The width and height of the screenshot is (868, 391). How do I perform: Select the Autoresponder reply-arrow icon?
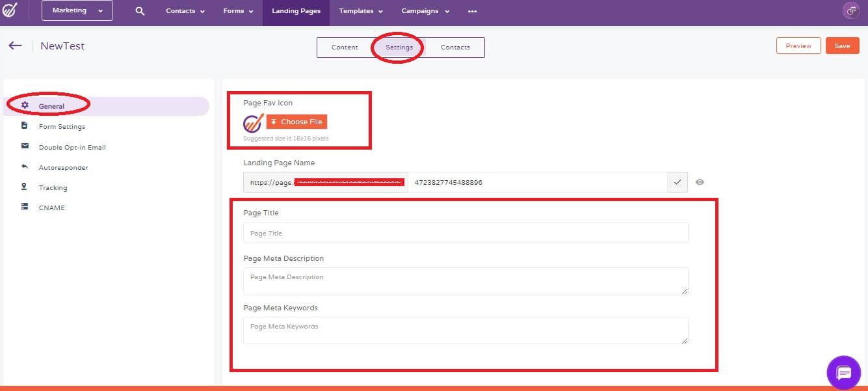coord(26,167)
